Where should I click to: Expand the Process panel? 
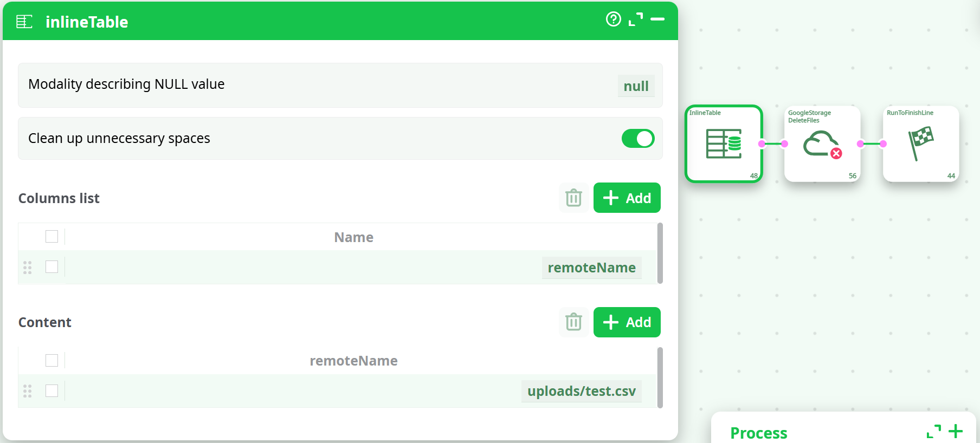coord(933,432)
